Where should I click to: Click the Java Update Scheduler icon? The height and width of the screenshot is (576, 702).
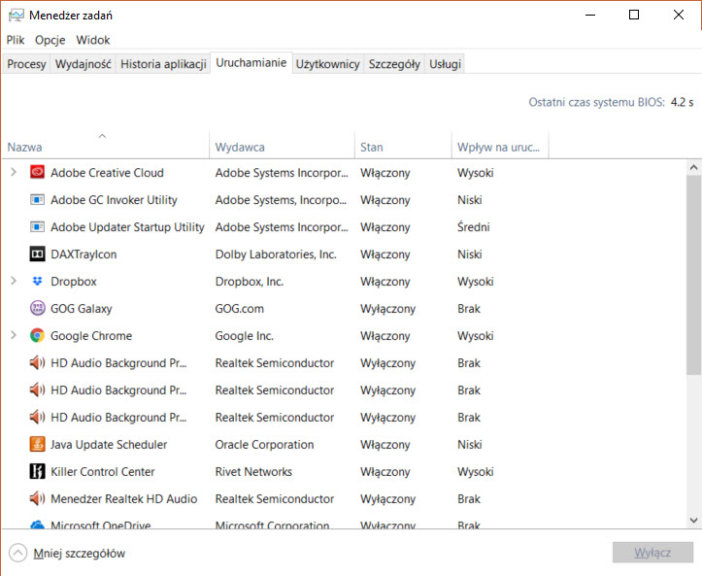point(37,444)
